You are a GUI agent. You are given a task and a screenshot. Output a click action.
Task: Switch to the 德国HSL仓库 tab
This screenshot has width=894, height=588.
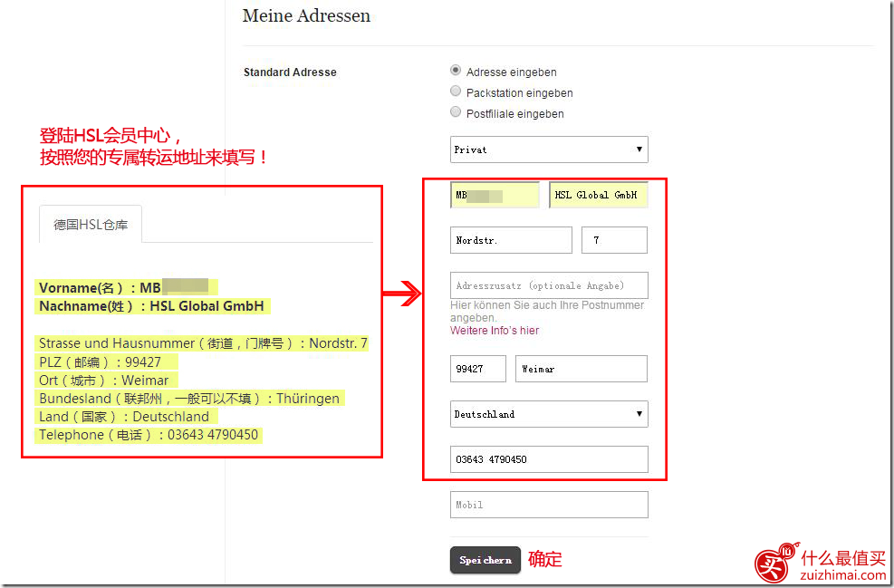(x=91, y=225)
